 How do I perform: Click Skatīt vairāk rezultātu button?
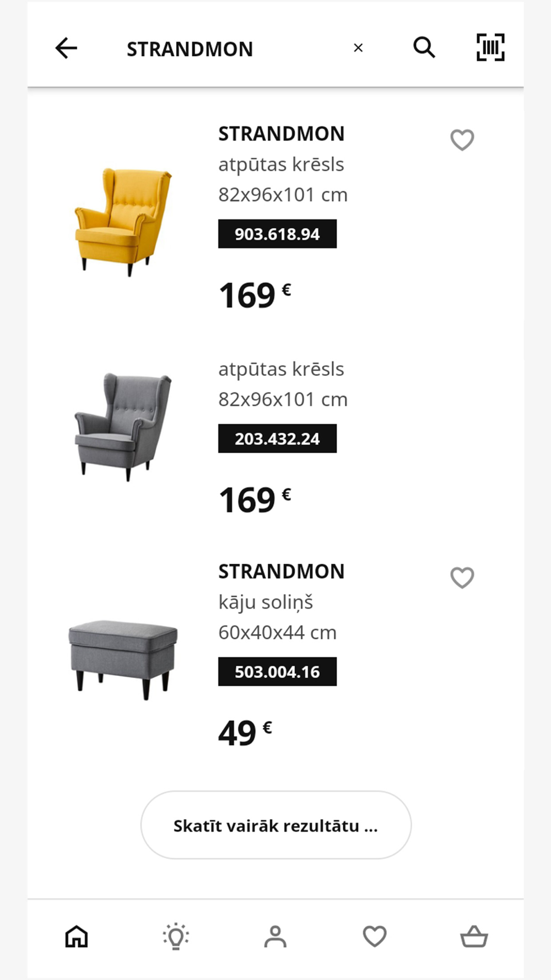point(275,825)
